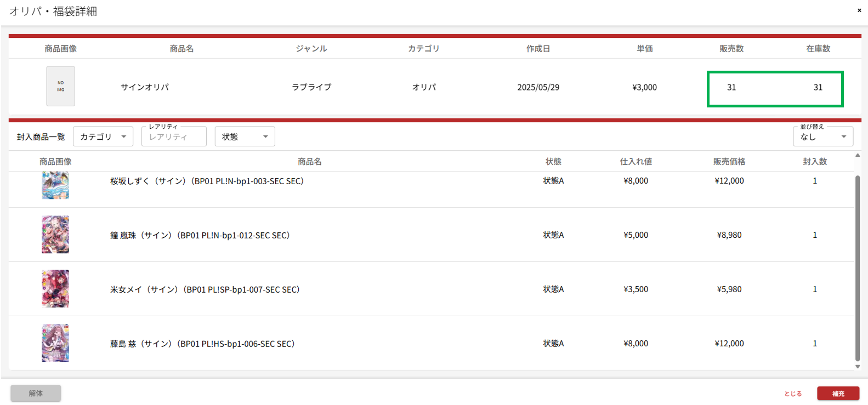Click the 封入商品一覧 label
868x405 pixels.
(x=41, y=137)
